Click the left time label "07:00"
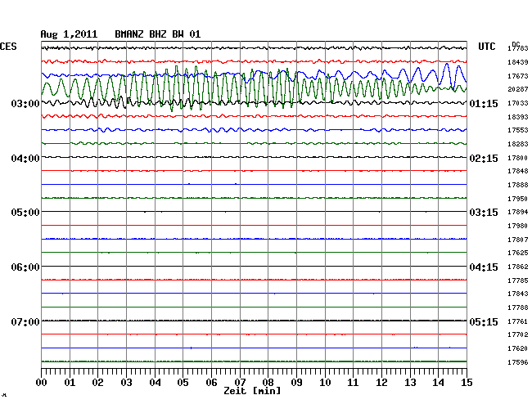532x404 pixels. coord(25,321)
